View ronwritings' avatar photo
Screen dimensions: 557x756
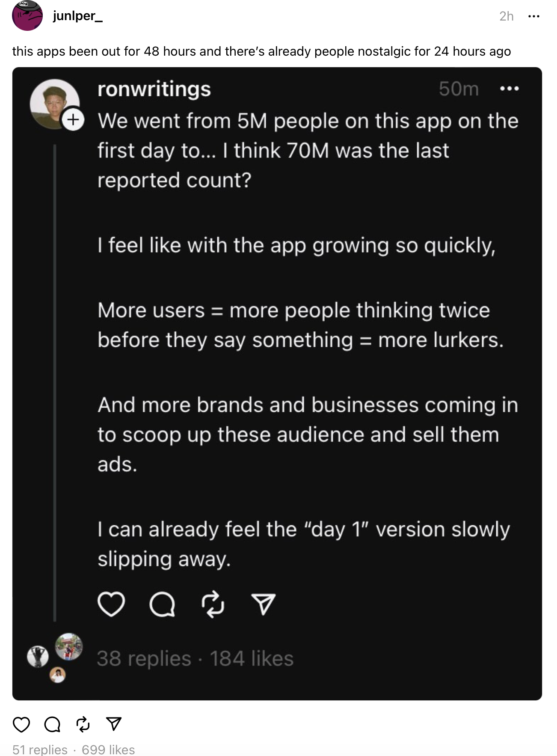tap(53, 103)
